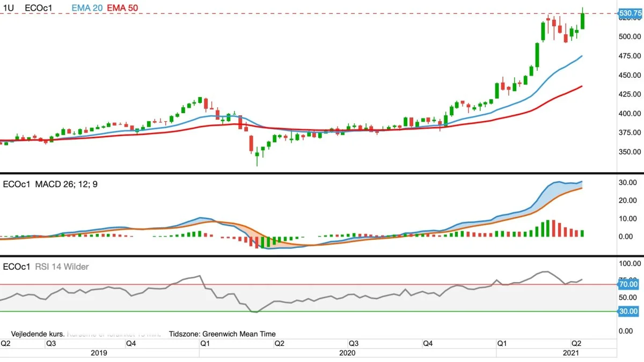
Task: Select the 350.00 price axis label
Action: (x=629, y=152)
